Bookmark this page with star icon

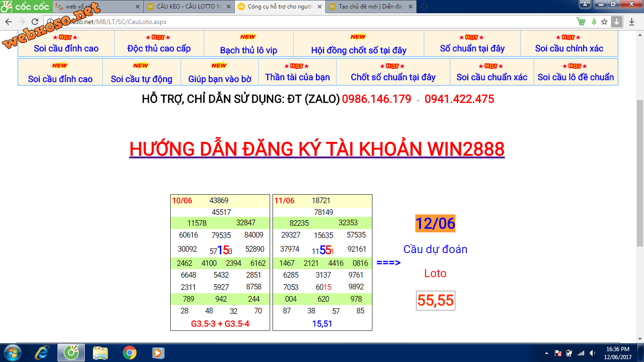pyautogui.click(x=604, y=22)
